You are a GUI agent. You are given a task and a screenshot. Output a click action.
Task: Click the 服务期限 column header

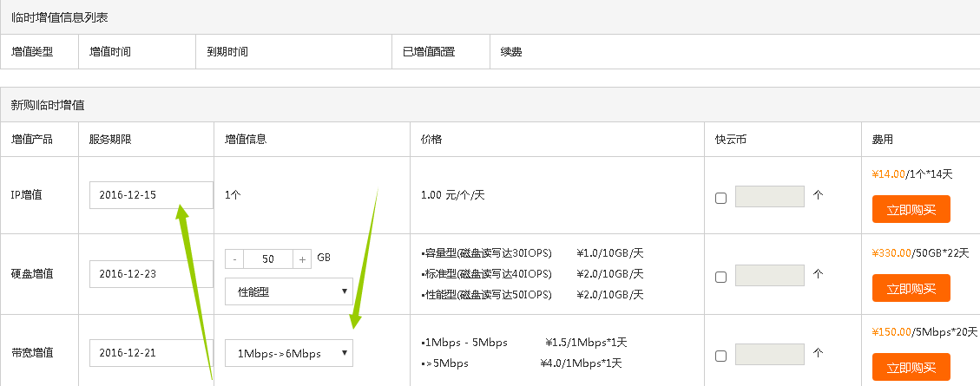pyautogui.click(x=109, y=140)
